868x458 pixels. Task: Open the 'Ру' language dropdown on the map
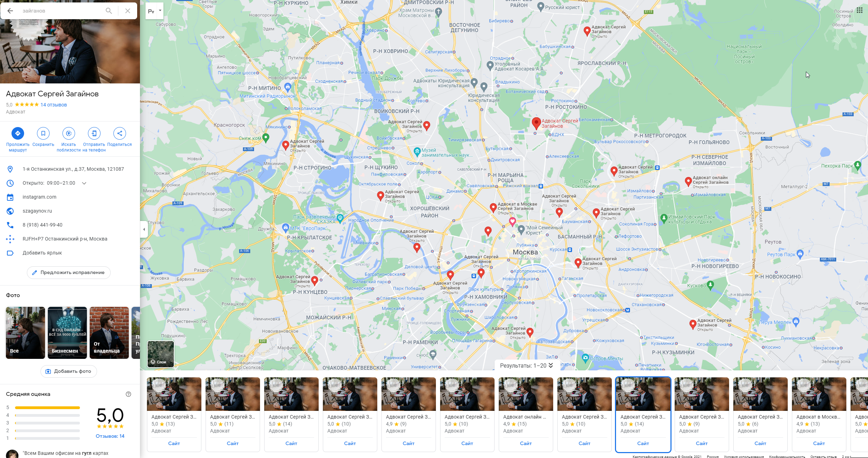[x=155, y=11]
